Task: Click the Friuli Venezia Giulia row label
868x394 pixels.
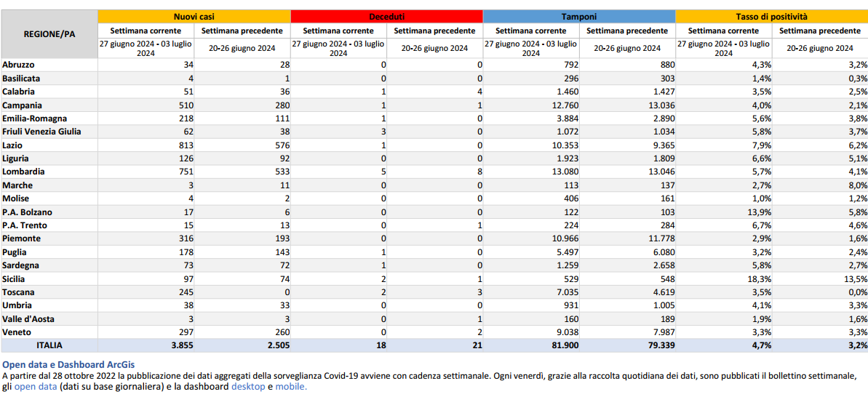Action: click(41, 132)
